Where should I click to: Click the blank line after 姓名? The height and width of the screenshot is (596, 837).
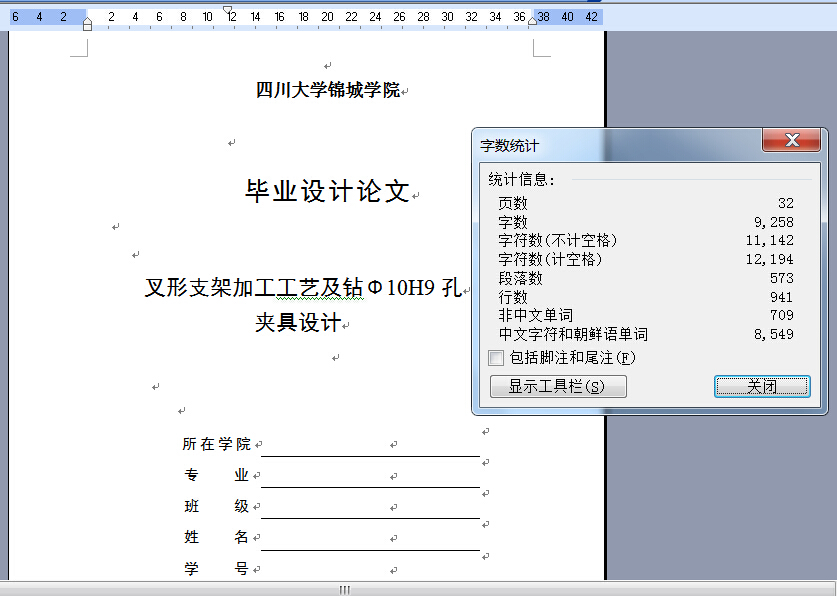click(370, 539)
